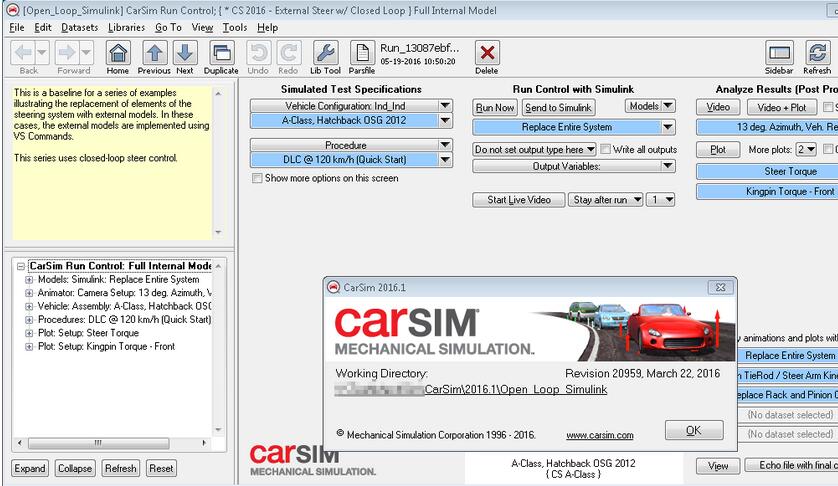The width and height of the screenshot is (838, 486).
Task: Click the View button
Action: (x=718, y=466)
